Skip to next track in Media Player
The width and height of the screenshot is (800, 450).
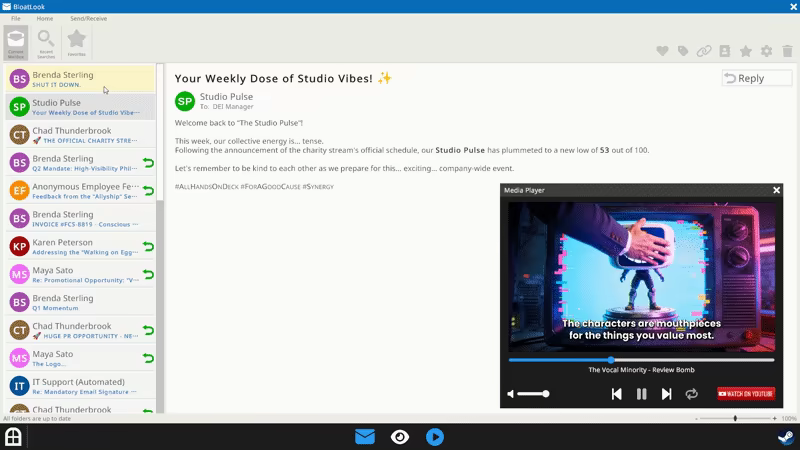click(x=666, y=394)
